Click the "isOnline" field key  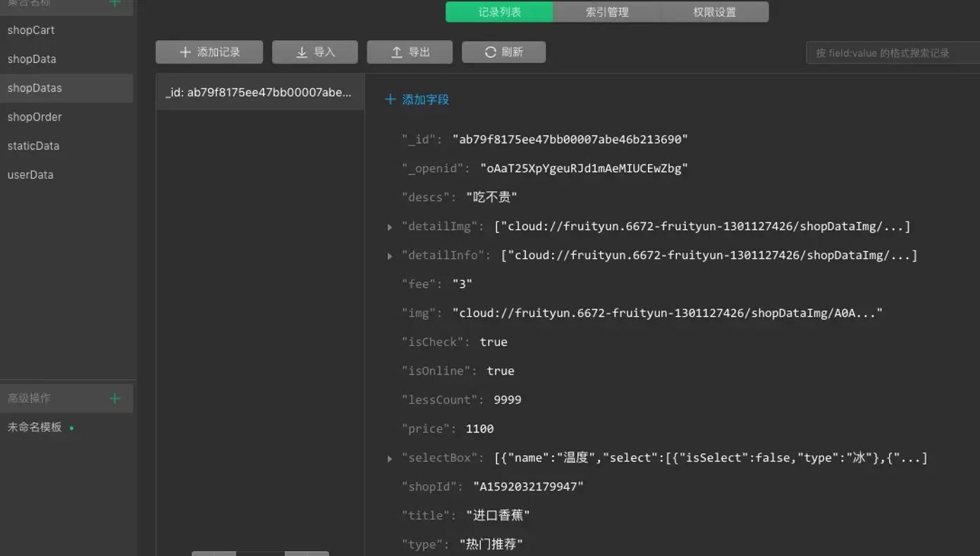[x=439, y=371]
